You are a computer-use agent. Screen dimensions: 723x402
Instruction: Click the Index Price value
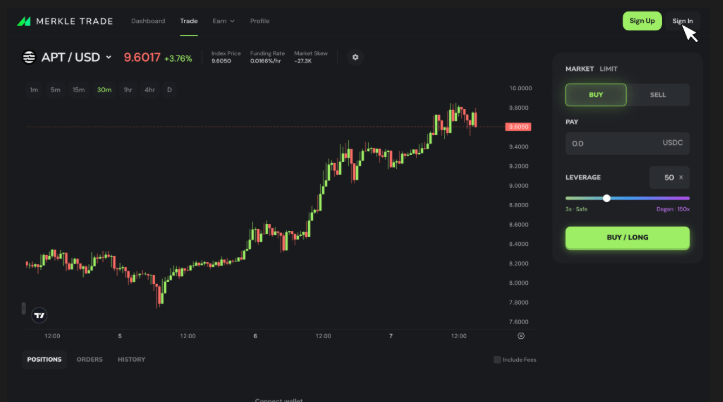221,61
